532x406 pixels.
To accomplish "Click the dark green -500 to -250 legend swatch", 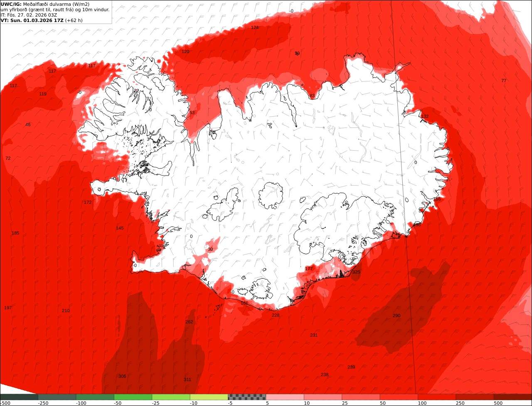I will tap(19, 397).
